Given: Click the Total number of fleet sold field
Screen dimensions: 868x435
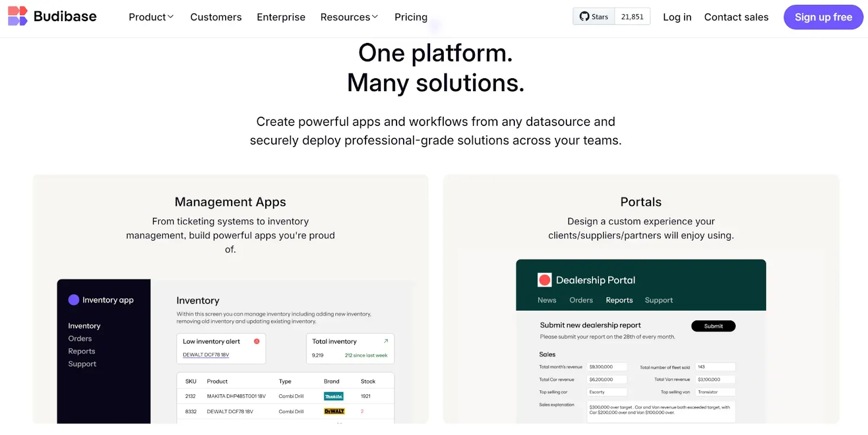Looking at the screenshot, I should click(x=716, y=367).
